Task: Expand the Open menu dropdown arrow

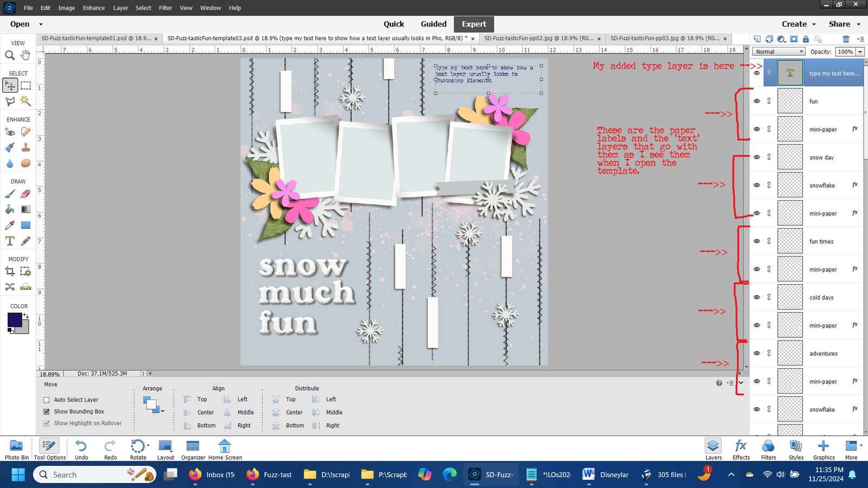Action: 41,24
